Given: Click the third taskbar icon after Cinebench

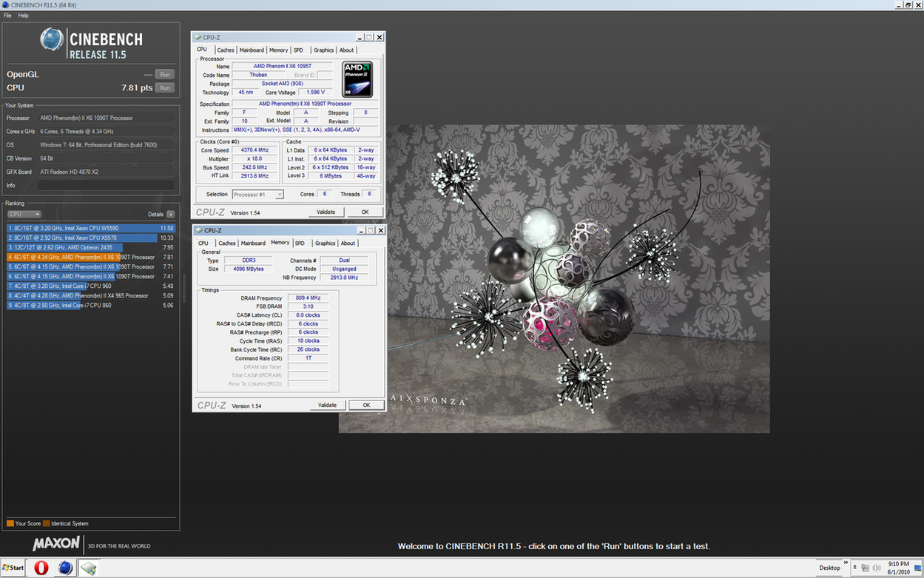Looking at the screenshot, I should 89,568.
